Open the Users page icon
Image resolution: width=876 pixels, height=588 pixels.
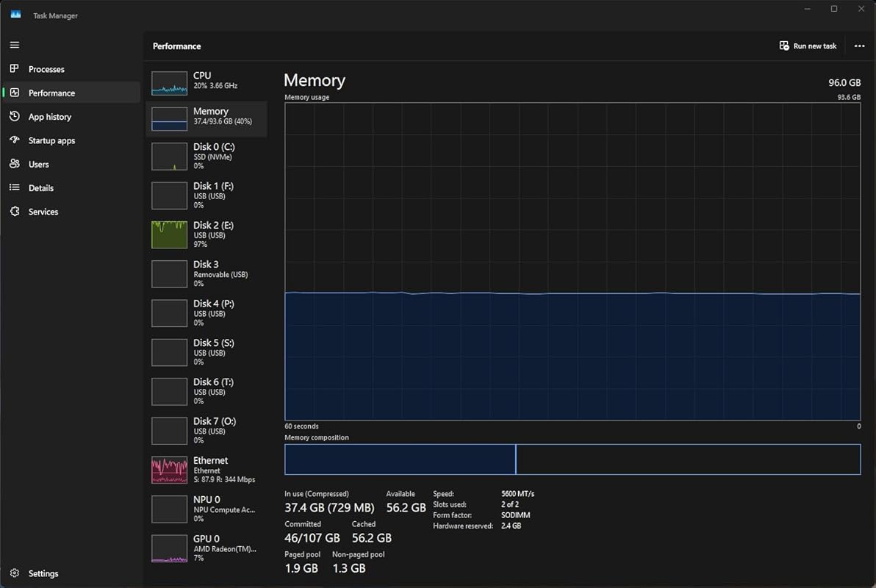point(14,164)
